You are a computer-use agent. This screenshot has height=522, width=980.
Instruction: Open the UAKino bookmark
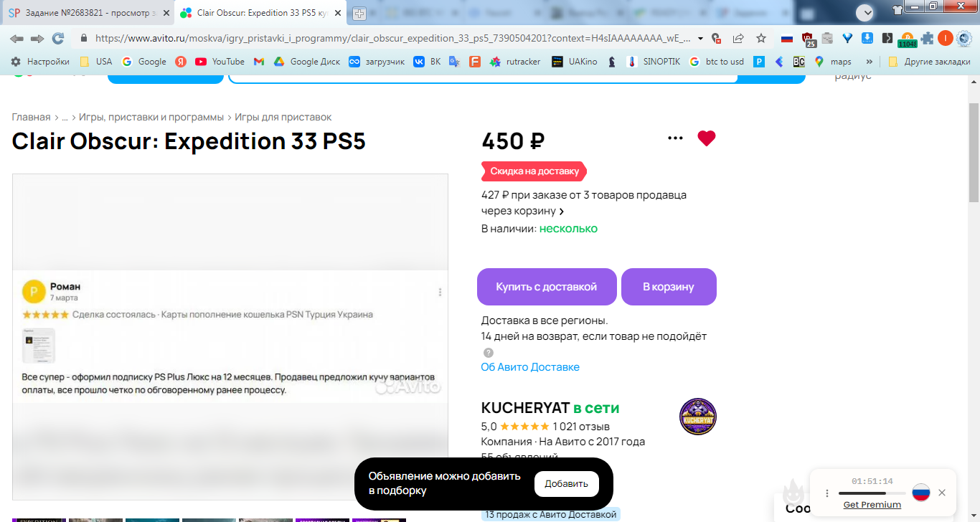tap(575, 62)
